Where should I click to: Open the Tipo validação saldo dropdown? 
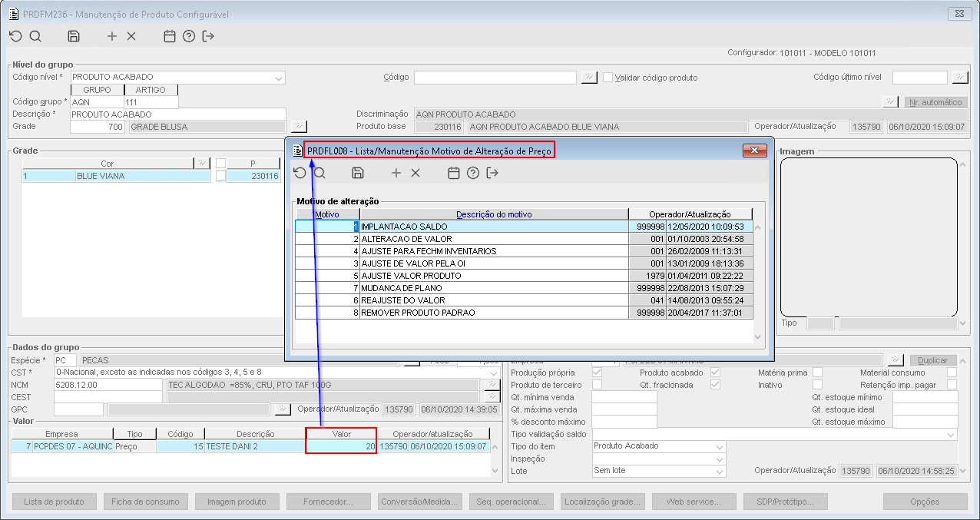click(951, 434)
